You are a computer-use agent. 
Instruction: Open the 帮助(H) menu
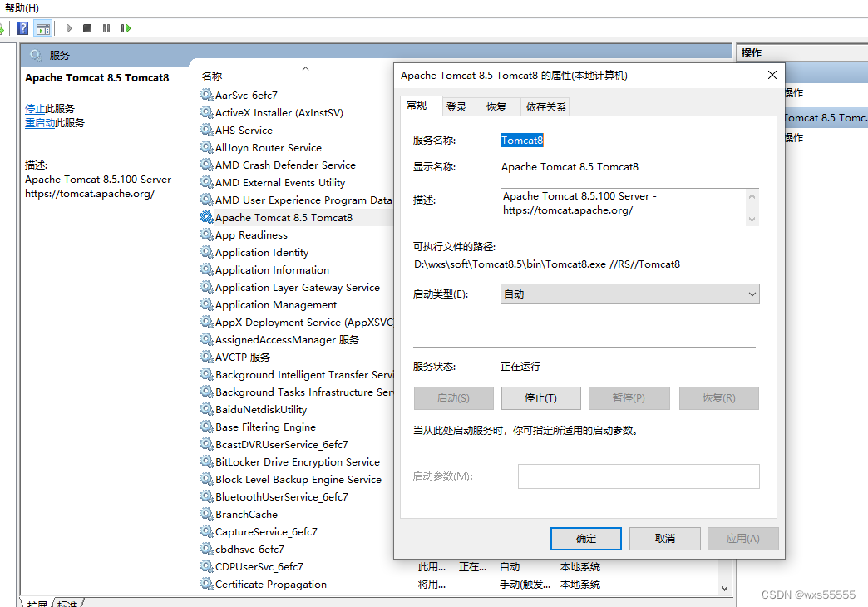tap(22, 7)
